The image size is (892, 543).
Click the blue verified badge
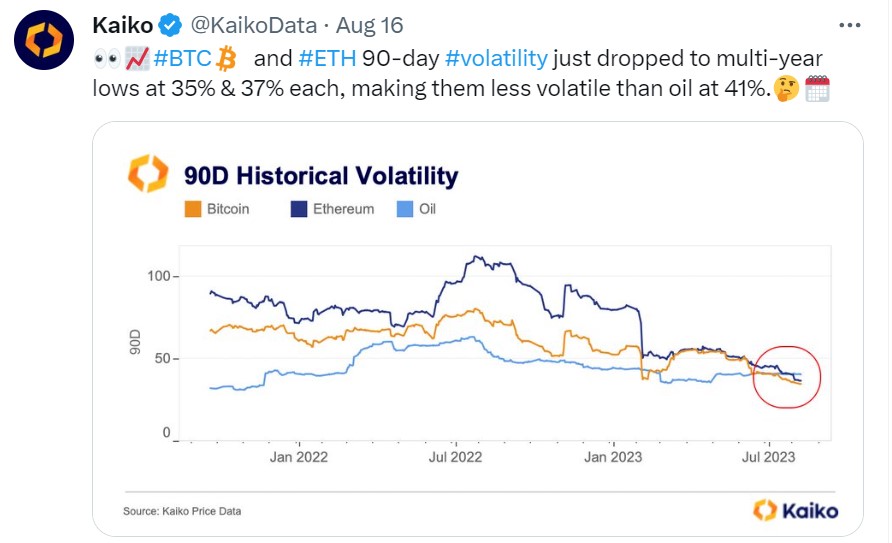[x=170, y=26]
